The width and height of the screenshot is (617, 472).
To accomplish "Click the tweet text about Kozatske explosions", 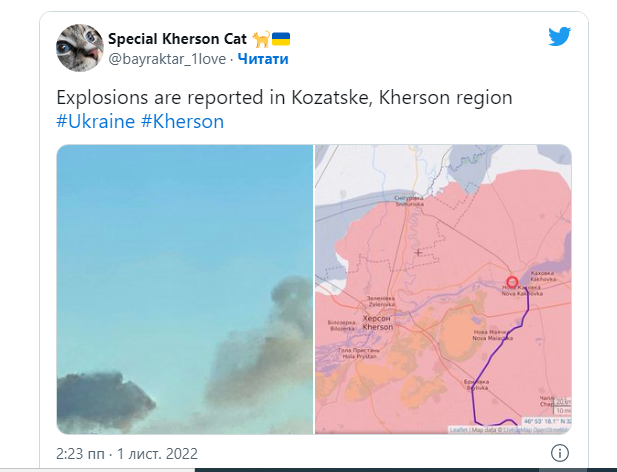I will tap(284, 98).
